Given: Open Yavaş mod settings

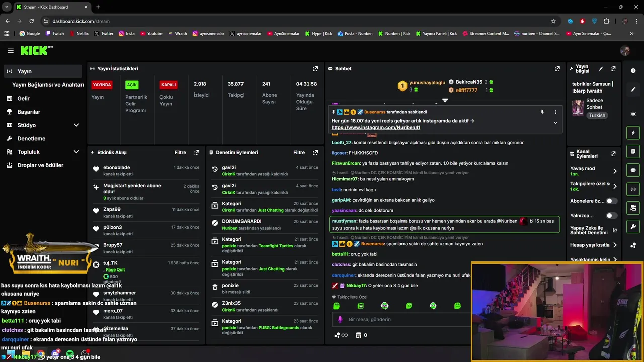Looking at the screenshot, I should [593, 171].
